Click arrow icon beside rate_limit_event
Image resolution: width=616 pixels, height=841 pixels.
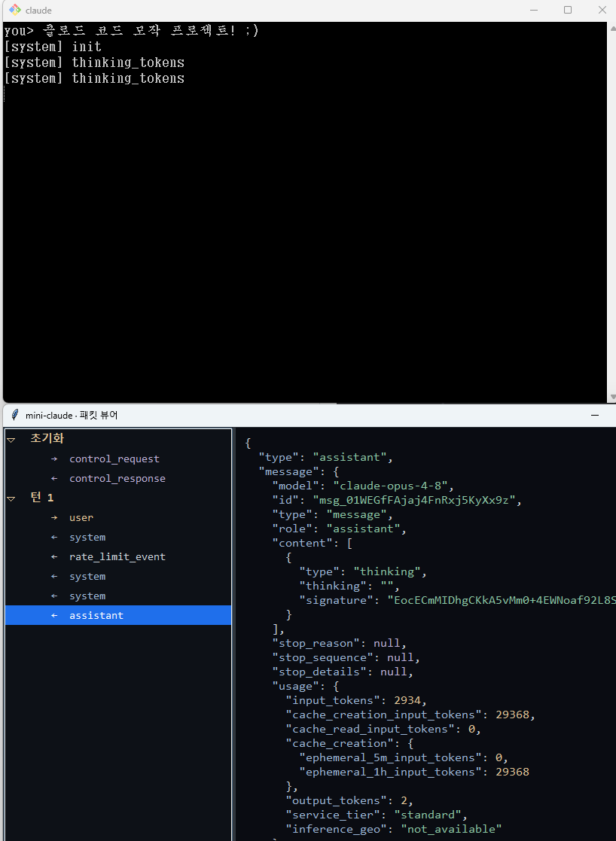pos(53,556)
